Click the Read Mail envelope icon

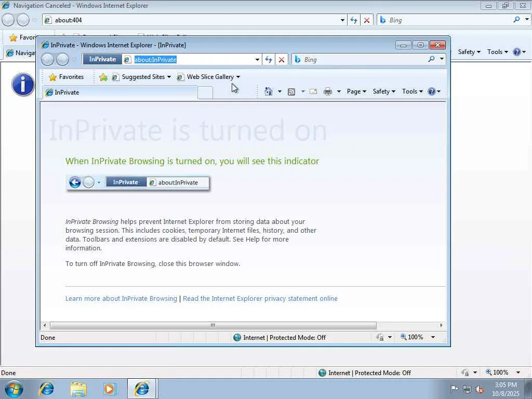(x=313, y=91)
